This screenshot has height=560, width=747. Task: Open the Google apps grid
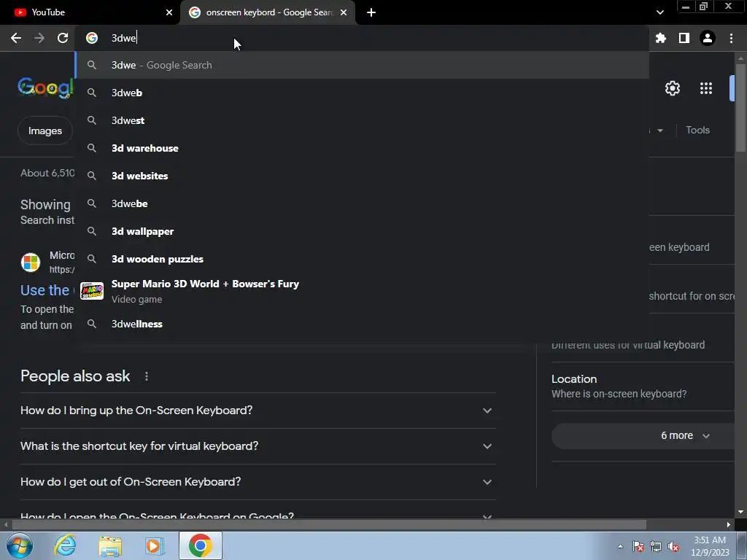(705, 88)
